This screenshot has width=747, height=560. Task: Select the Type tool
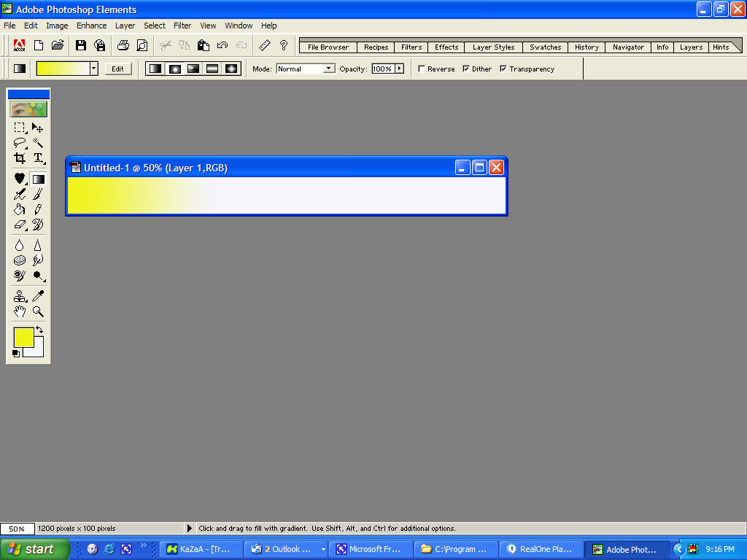[38, 158]
